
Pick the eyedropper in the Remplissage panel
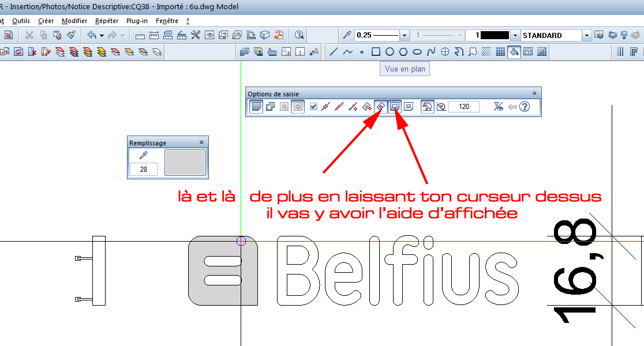pos(143,155)
